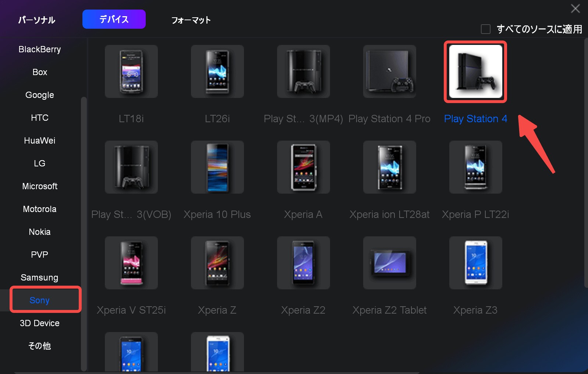Image resolution: width=588 pixels, height=374 pixels.
Task: Click the Xperia Z3 label text
Action: pos(476,310)
